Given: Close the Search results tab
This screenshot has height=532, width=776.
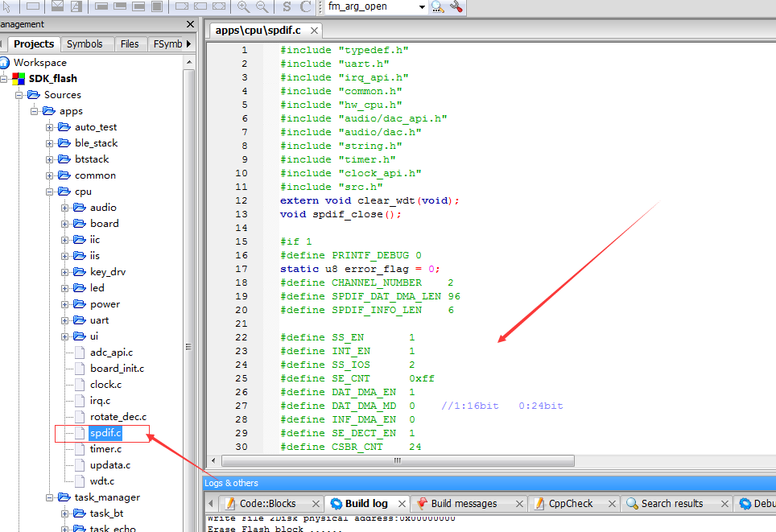Looking at the screenshot, I should click(724, 504).
